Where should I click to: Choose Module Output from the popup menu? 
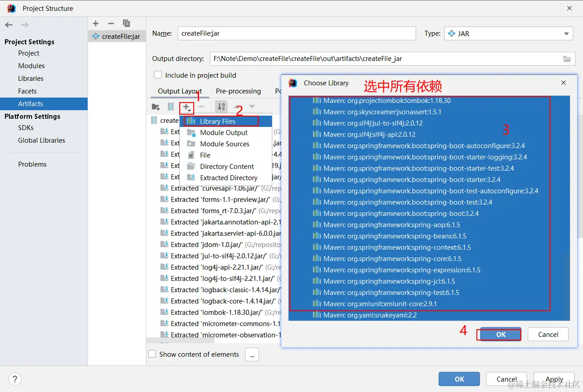pos(226,132)
